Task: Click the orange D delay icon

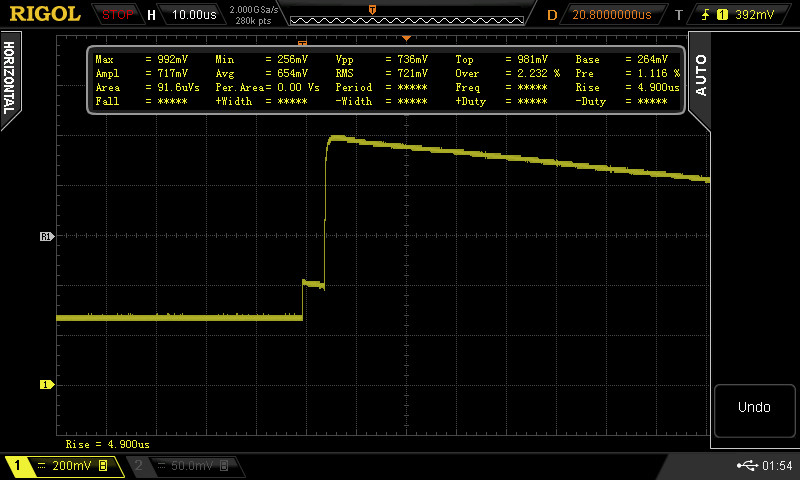Action: click(552, 15)
